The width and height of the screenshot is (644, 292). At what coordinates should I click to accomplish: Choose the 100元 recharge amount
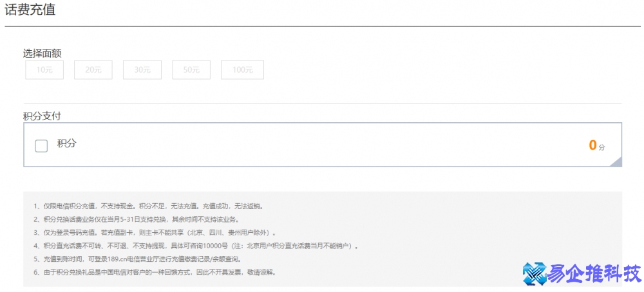[x=242, y=70]
